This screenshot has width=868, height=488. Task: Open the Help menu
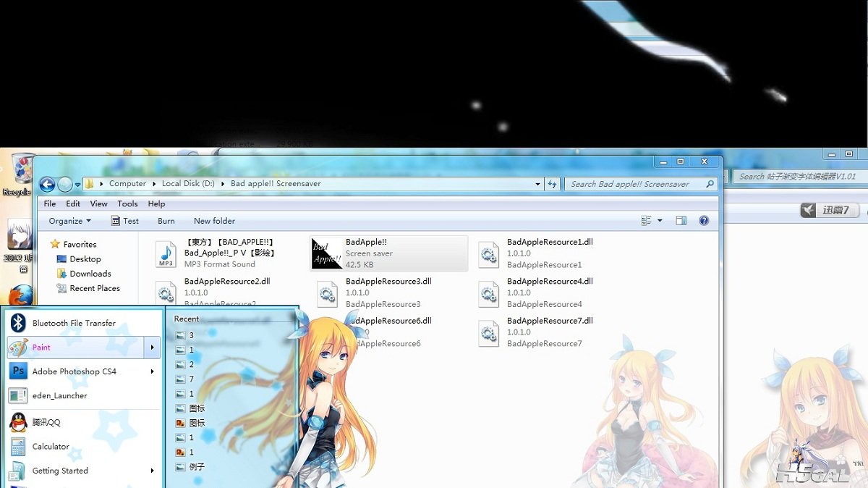point(156,204)
